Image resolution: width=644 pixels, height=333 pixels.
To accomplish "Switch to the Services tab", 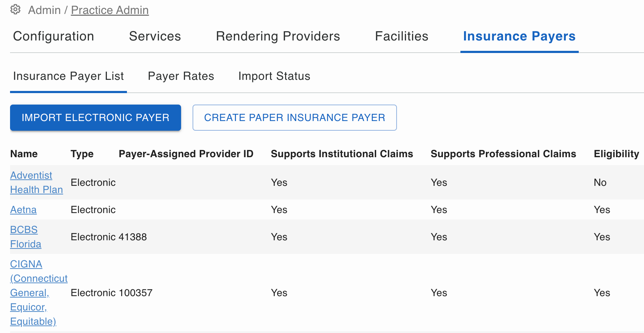I will pos(155,36).
